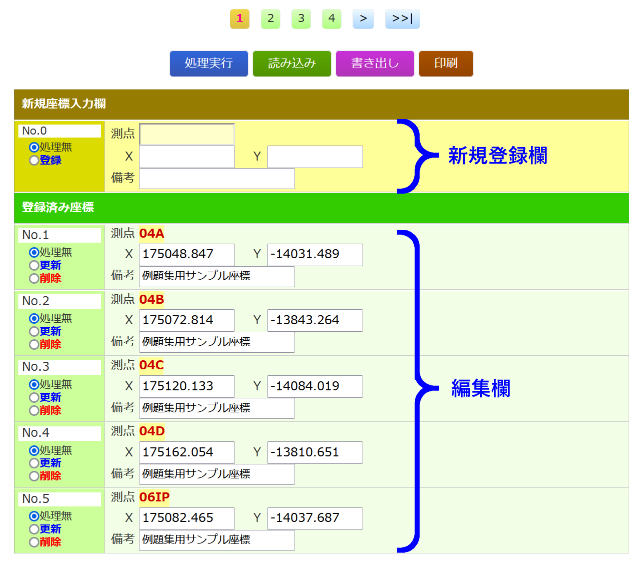The image size is (640, 564).
Task: Edit Y value -13843.264 for point 04B
Action: click(x=314, y=320)
